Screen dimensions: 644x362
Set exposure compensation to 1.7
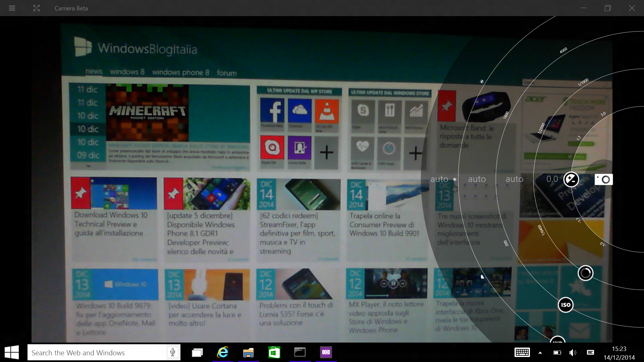[x=579, y=138]
